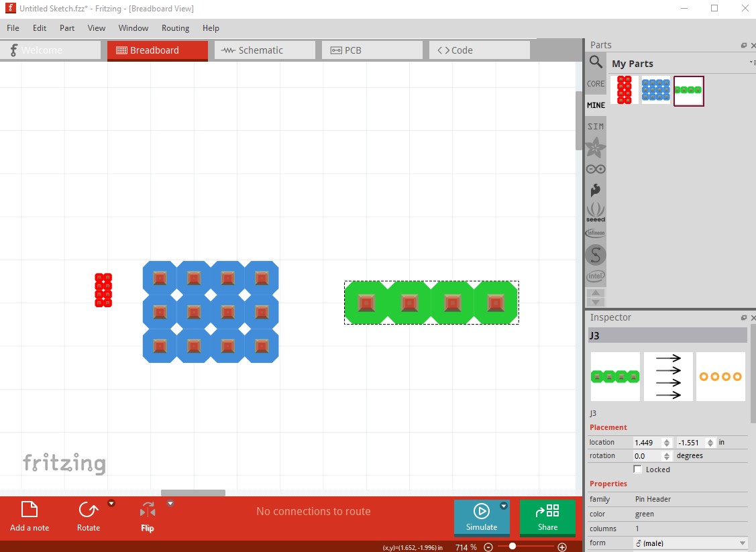Open the Intel parts bin
Image resolution: width=756 pixels, height=552 pixels.
click(x=596, y=276)
